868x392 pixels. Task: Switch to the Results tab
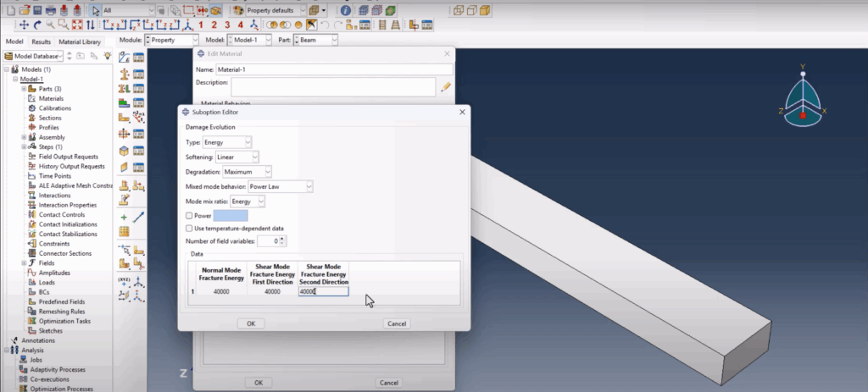pyautogui.click(x=41, y=42)
